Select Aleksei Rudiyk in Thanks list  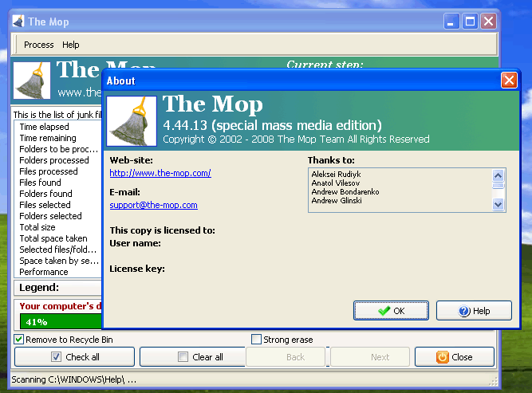click(x=336, y=174)
